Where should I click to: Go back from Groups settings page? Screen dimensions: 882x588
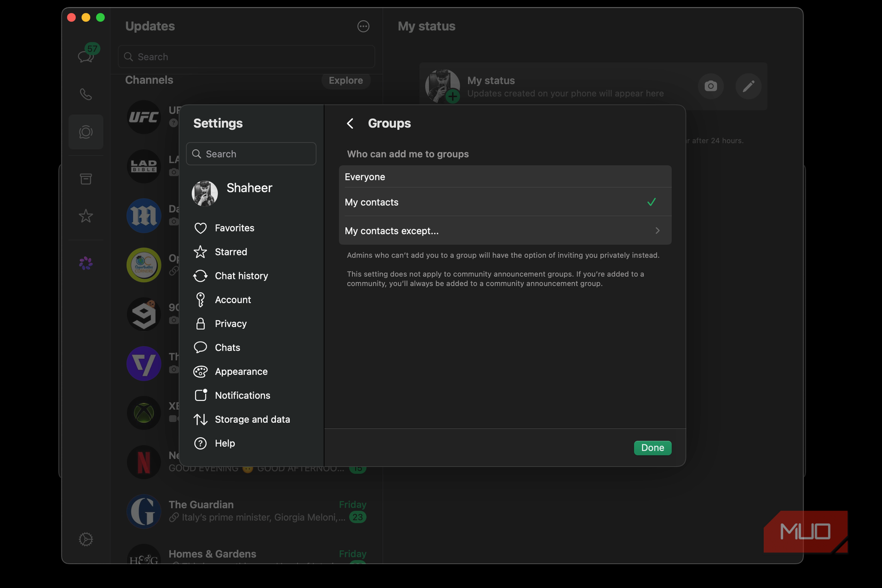click(x=350, y=123)
